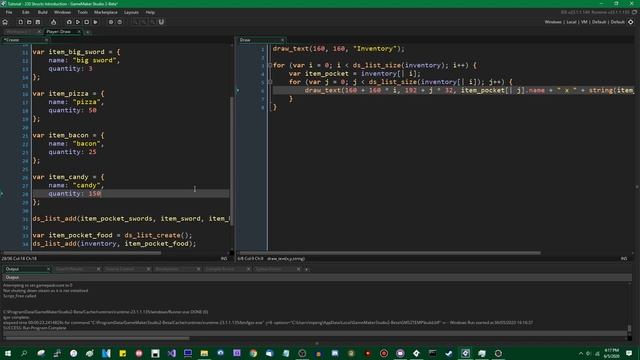Clean the build cache icon
The height and width of the screenshot is (360, 640).
95,22
